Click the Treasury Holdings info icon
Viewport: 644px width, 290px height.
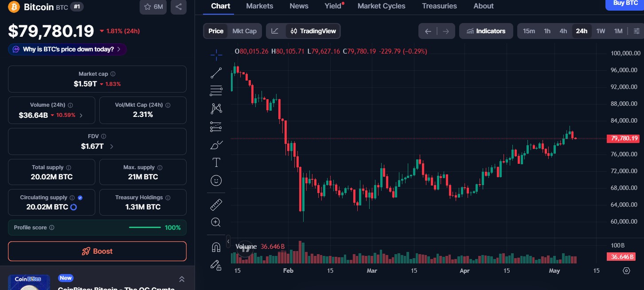click(x=168, y=197)
